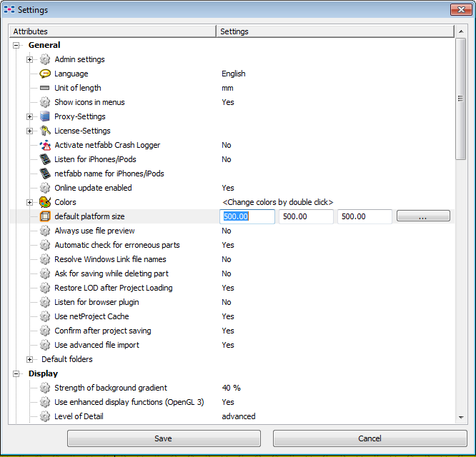Image resolution: width=476 pixels, height=457 pixels.
Task: Click 'No' value for Always use file preview
Action: [226, 231]
